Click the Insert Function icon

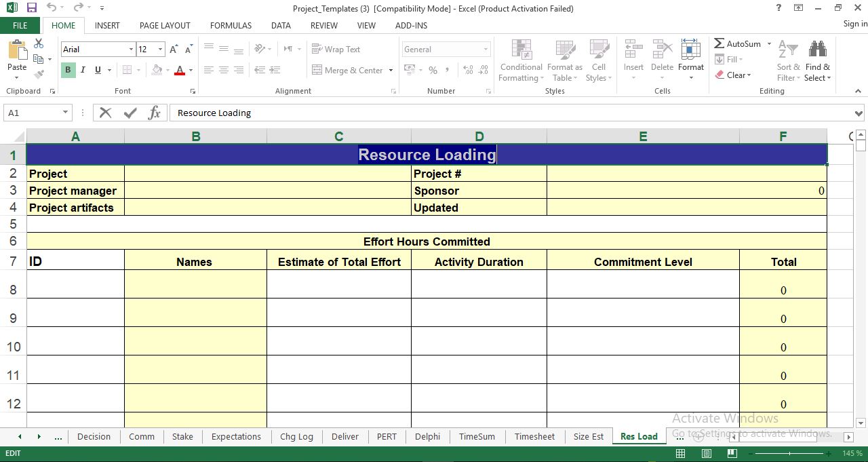[x=154, y=113]
